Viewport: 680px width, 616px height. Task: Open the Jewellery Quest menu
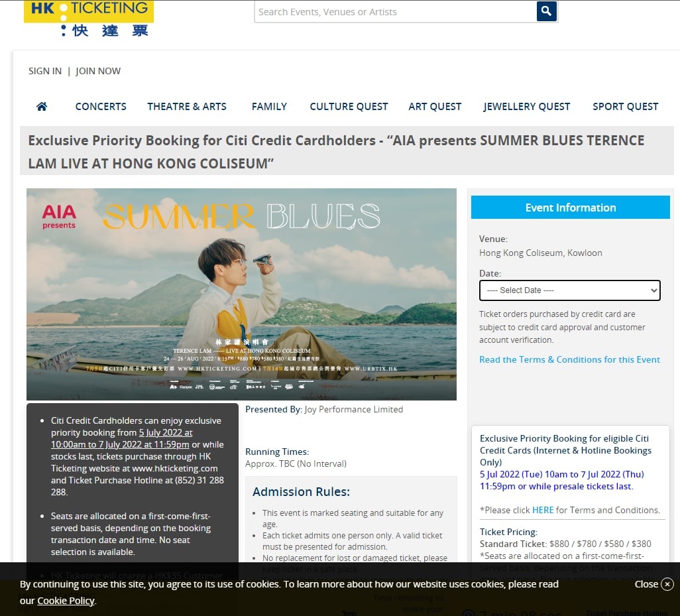pos(527,106)
